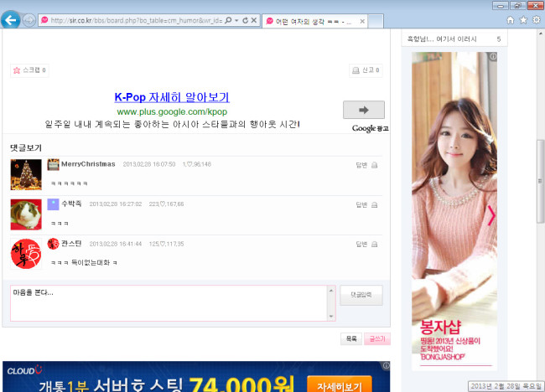Open the browser tools gear icon
This screenshot has height=392, width=545.
tap(536, 19)
